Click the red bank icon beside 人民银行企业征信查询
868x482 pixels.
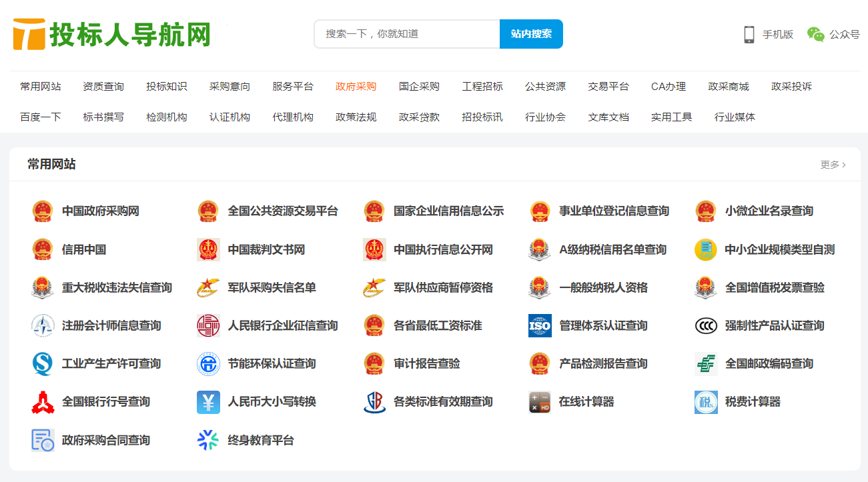(208, 325)
